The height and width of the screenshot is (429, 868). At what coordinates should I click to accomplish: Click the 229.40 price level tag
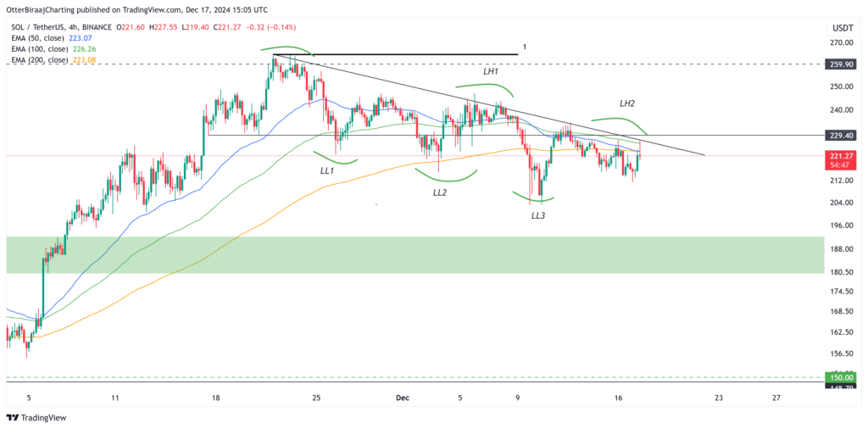[x=843, y=135]
